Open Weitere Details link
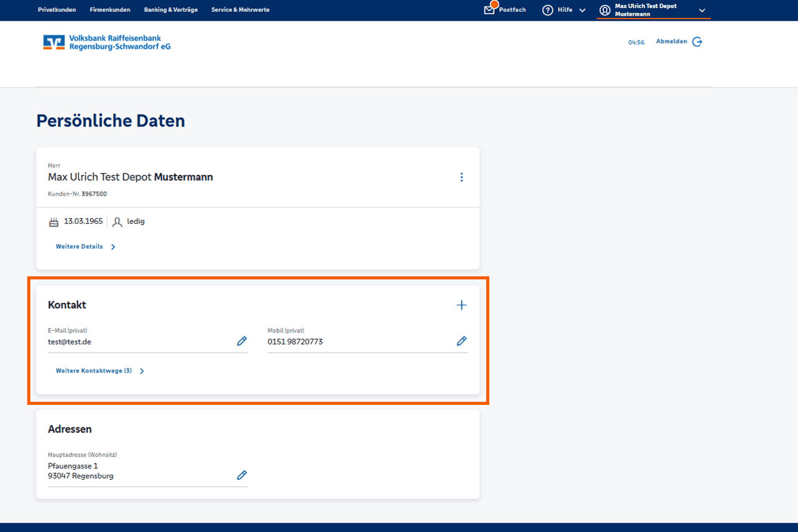 80,246
